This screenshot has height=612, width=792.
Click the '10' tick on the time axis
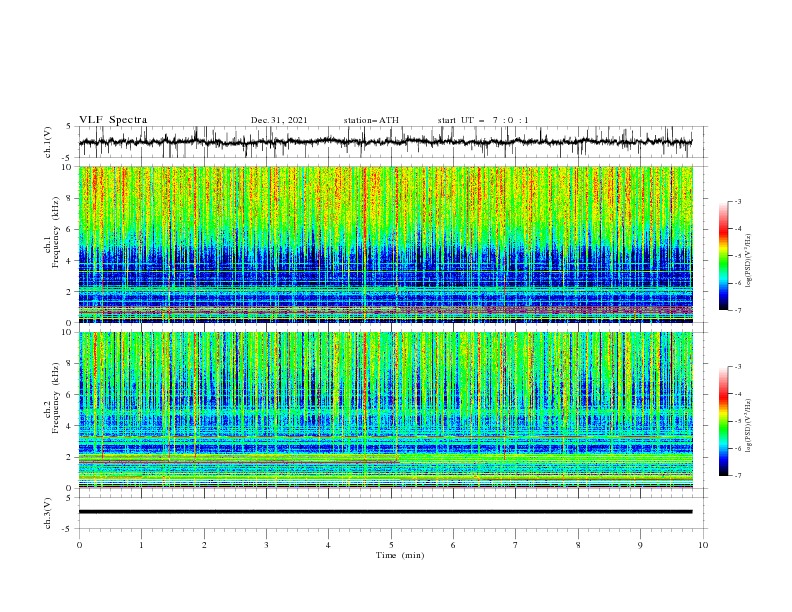coord(703,545)
